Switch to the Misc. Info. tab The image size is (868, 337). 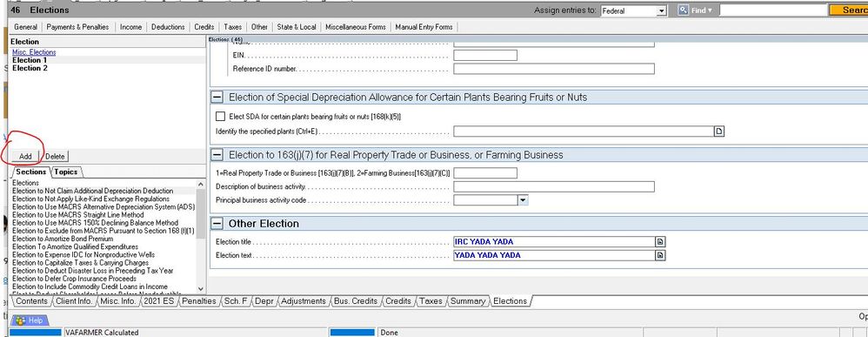pos(118,301)
